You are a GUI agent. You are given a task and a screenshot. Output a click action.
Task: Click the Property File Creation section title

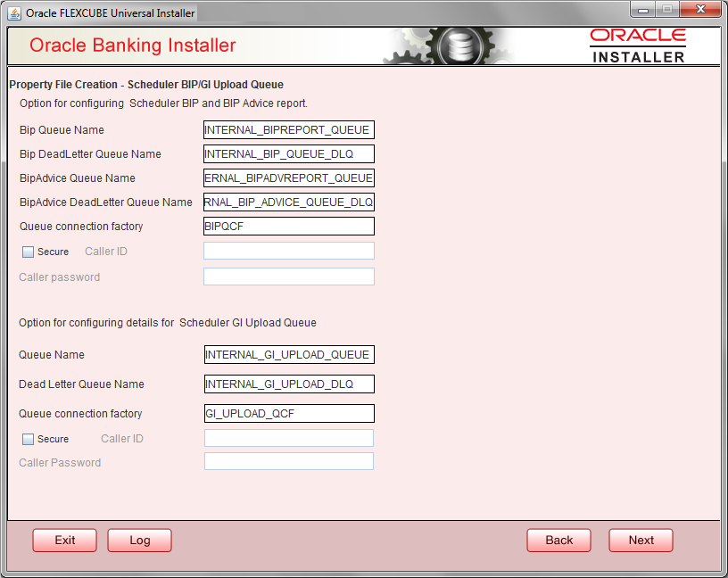pyautogui.click(x=146, y=85)
